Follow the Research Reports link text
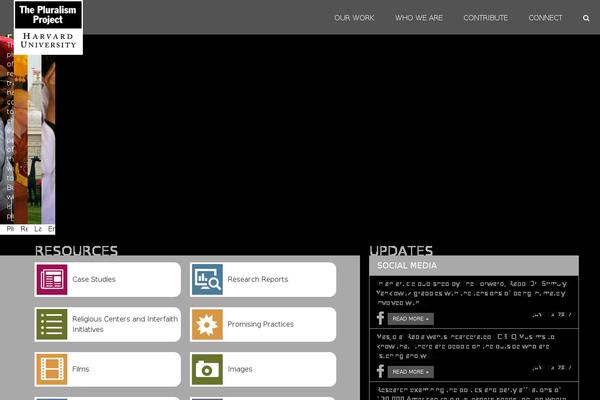This screenshot has height=400, width=600. tap(258, 279)
